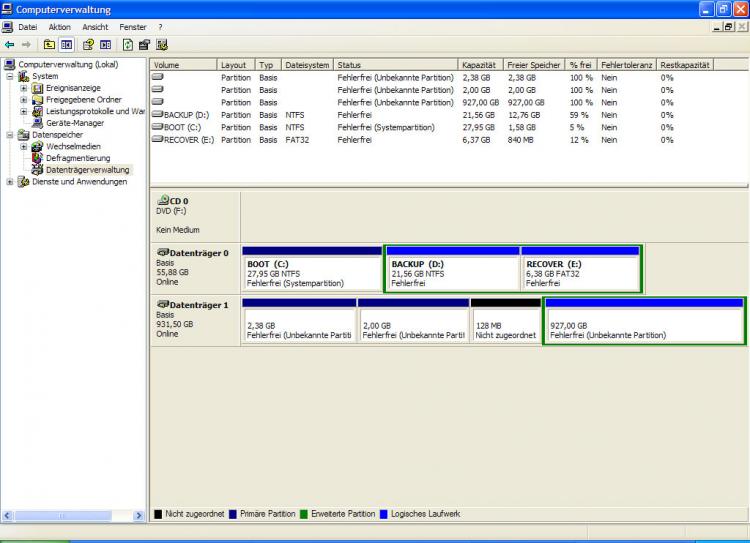Select the 927,00 GB partition block
Image resolution: width=750 pixels, height=543 pixels.
point(644,325)
